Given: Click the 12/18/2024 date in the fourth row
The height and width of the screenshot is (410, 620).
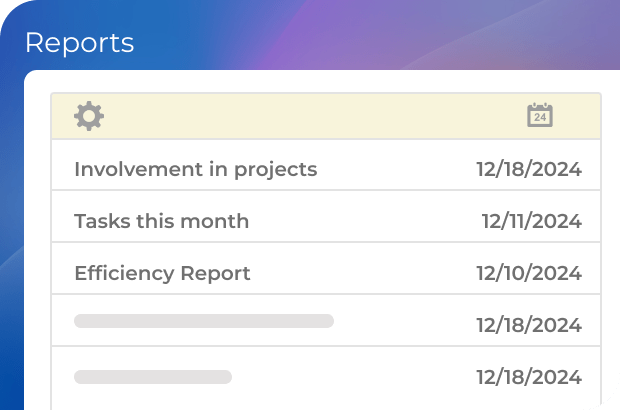Looking at the screenshot, I should pos(528,325).
